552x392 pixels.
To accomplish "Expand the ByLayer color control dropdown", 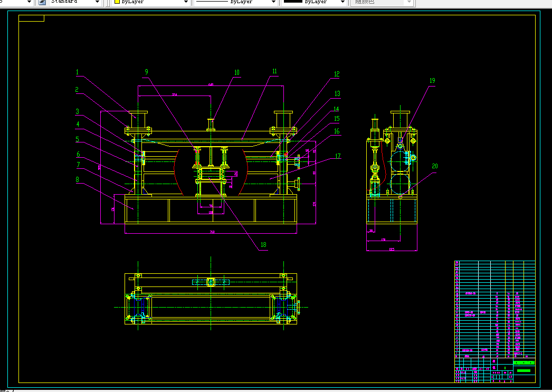I will tap(186, 2).
